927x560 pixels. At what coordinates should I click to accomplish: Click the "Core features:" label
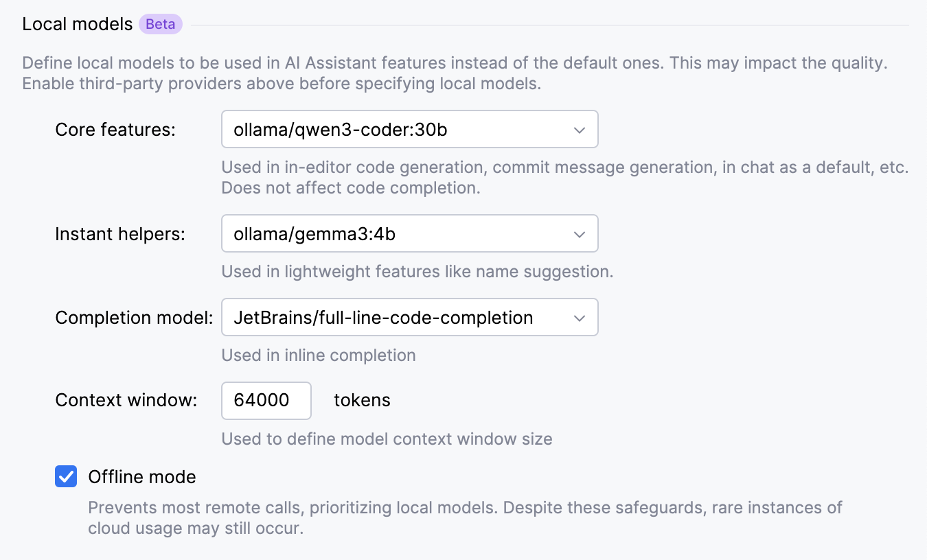[115, 130]
